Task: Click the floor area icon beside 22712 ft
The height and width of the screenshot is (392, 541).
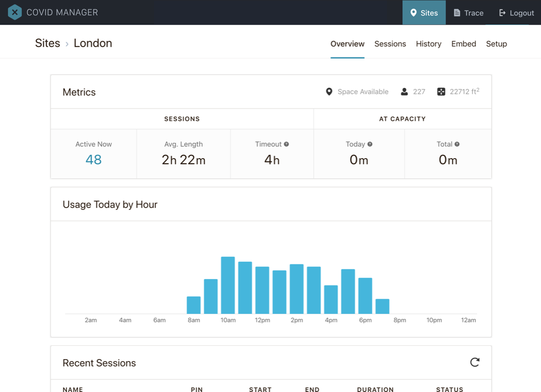Action: (x=441, y=92)
